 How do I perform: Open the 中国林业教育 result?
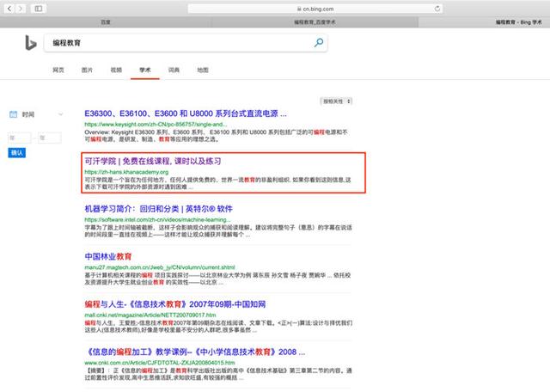pos(108,256)
